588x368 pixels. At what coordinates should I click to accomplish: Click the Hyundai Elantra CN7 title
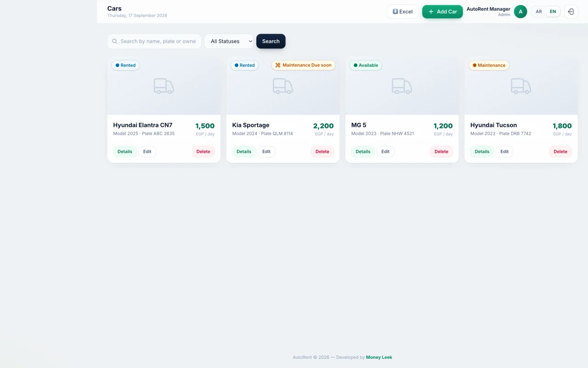point(143,125)
